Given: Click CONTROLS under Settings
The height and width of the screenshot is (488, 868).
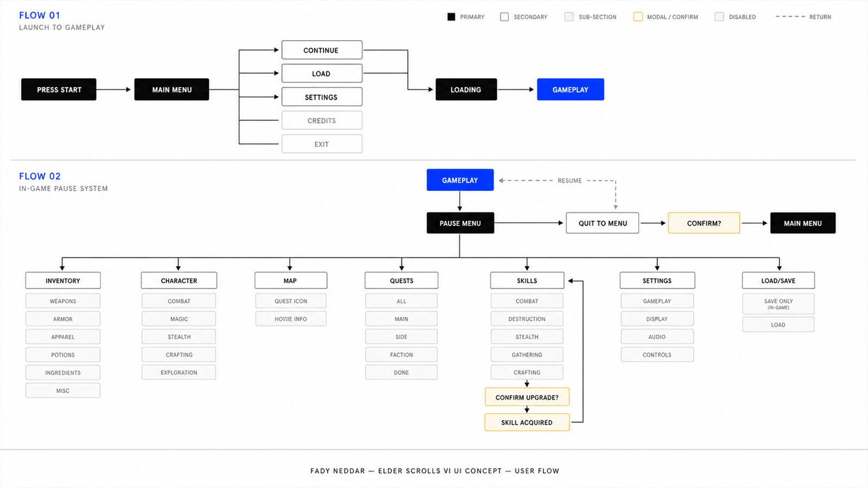Looking at the screenshot, I should click(x=657, y=355).
